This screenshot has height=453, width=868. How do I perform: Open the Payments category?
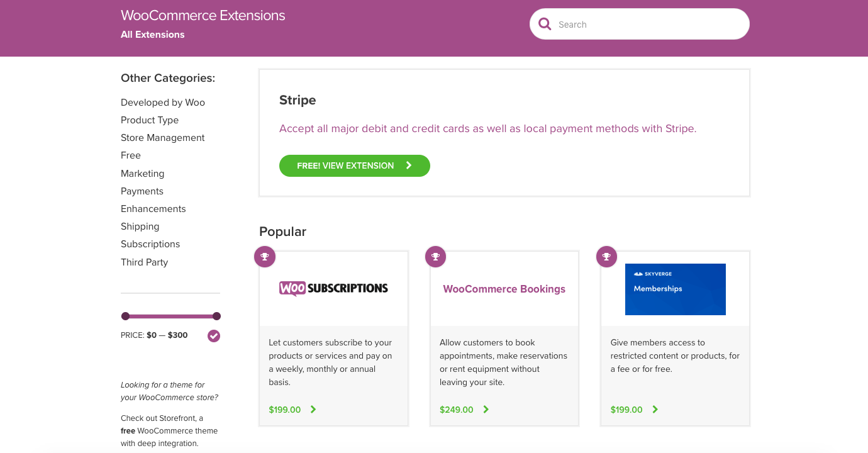pos(142,191)
